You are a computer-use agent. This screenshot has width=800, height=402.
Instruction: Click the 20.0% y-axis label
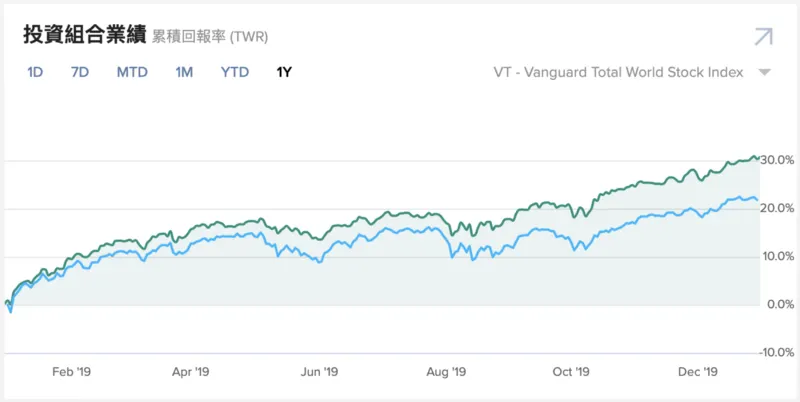click(777, 208)
